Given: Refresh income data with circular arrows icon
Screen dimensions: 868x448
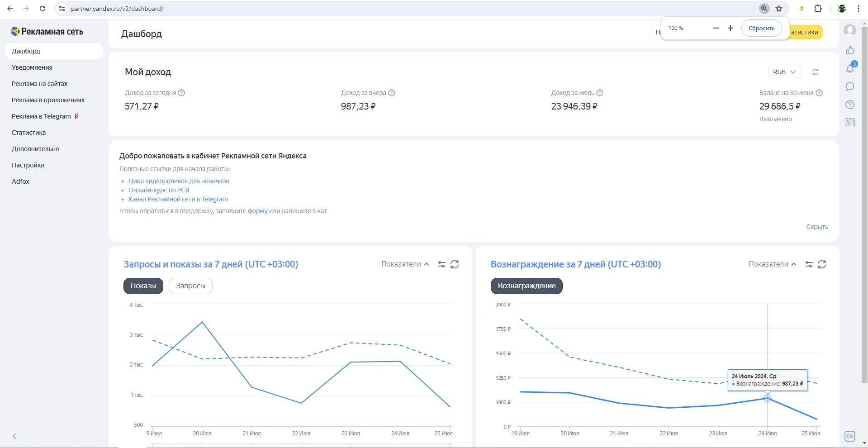Looking at the screenshot, I should pyautogui.click(x=815, y=72).
